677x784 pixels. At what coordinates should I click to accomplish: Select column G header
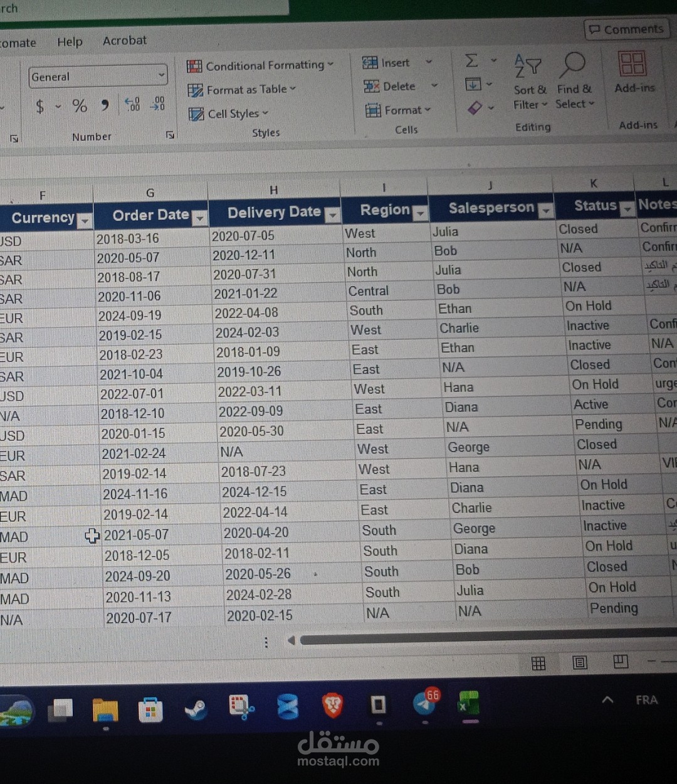(x=150, y=193)
